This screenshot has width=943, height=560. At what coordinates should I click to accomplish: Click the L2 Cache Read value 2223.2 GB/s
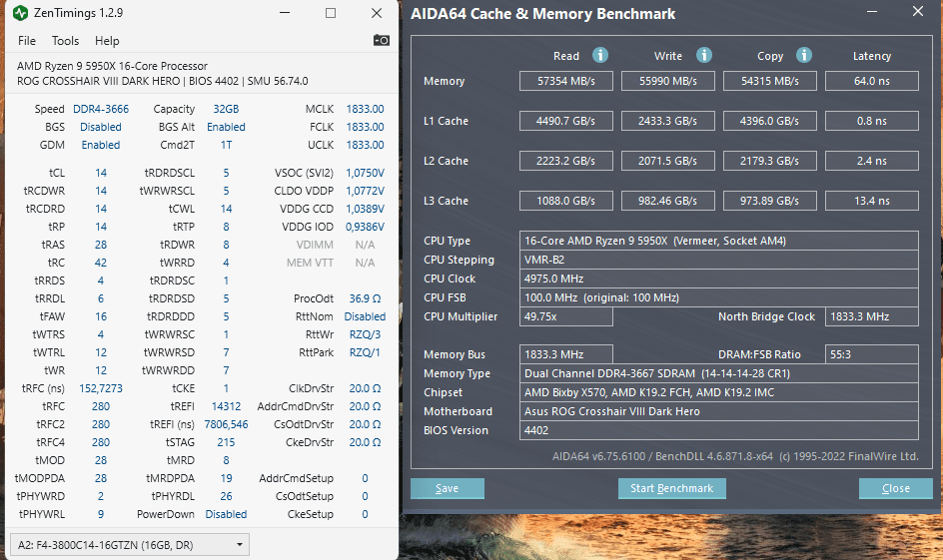pyautogui.click(x=566, y=161)
